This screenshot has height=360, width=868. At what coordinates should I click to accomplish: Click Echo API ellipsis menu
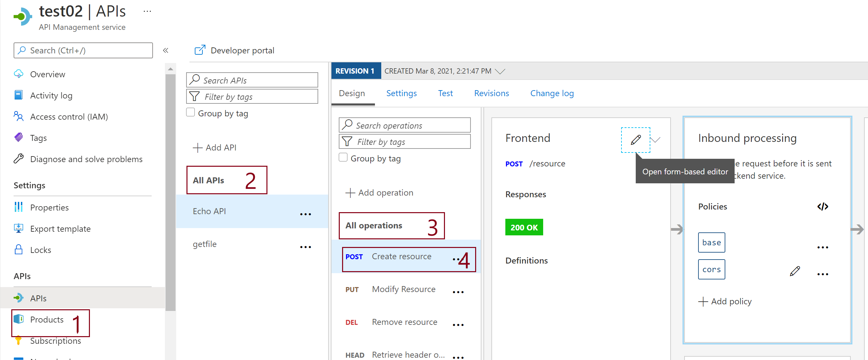305,214
